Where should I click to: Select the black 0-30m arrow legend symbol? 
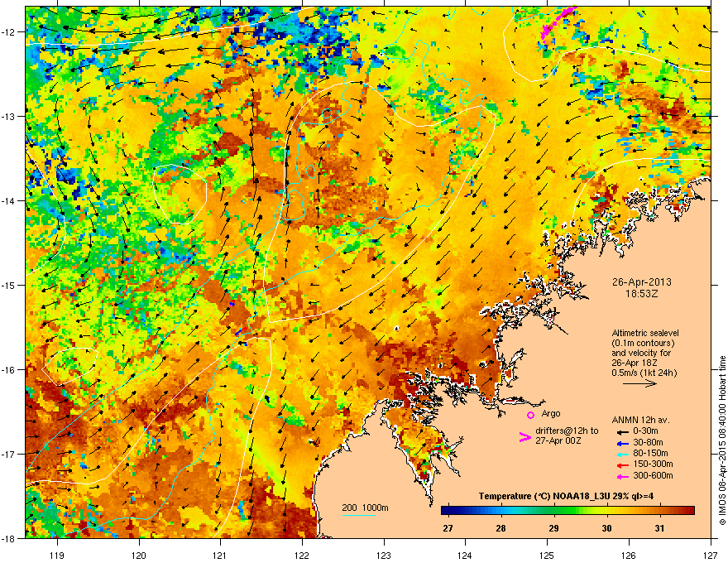pos(621,431)
